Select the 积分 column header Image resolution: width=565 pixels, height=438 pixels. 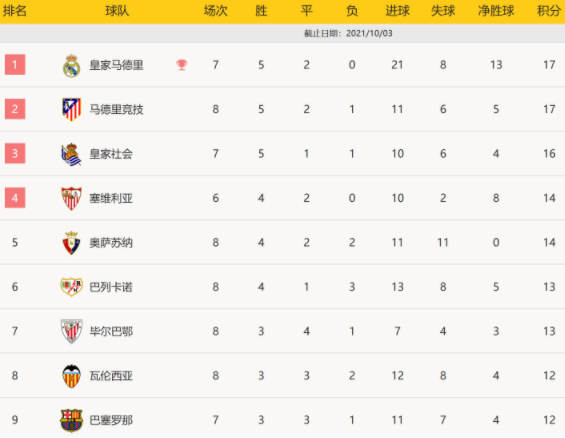pyautogui.click(x=549, y=11)
